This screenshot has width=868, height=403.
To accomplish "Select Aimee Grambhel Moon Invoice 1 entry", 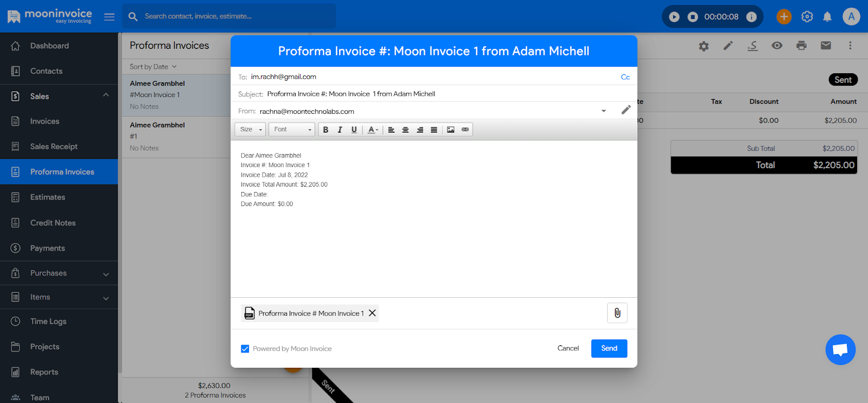I will point(177,95).
